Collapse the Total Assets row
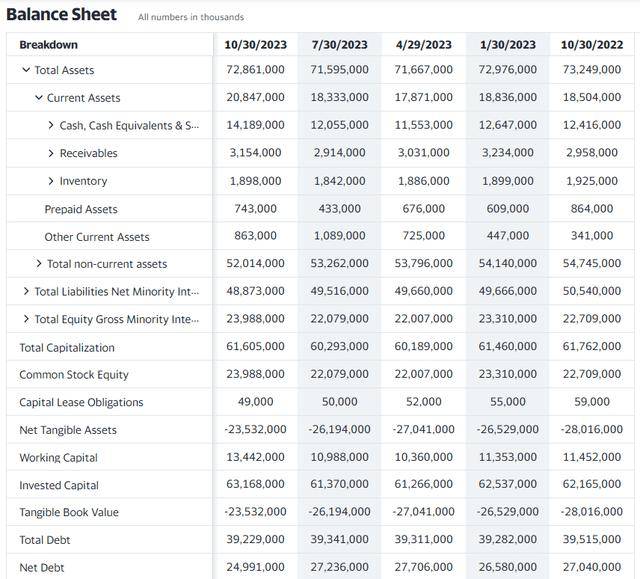The width and height of the screenshot is (640, 579). 26,70
